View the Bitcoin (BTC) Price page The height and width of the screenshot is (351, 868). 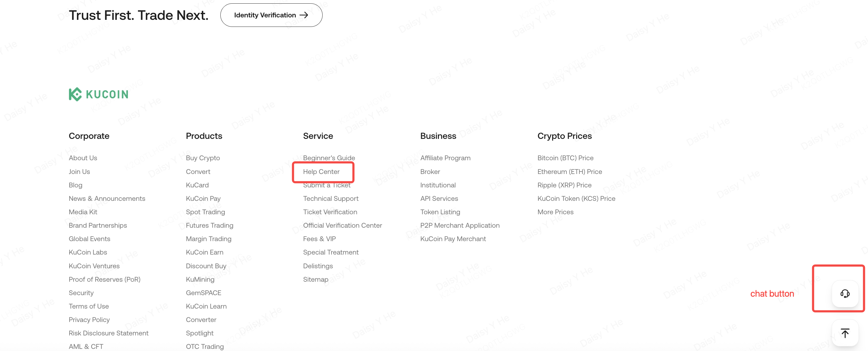coord(565,158)
